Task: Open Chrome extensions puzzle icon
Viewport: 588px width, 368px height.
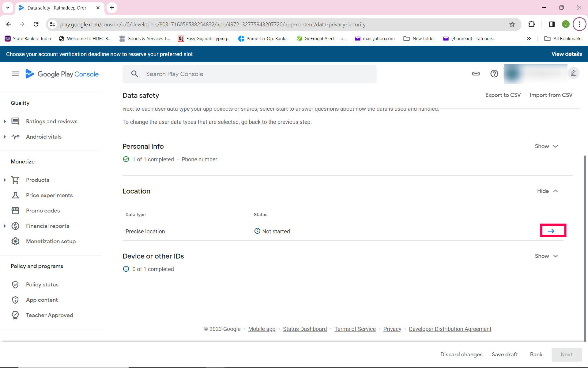Action: click(532, 25)
